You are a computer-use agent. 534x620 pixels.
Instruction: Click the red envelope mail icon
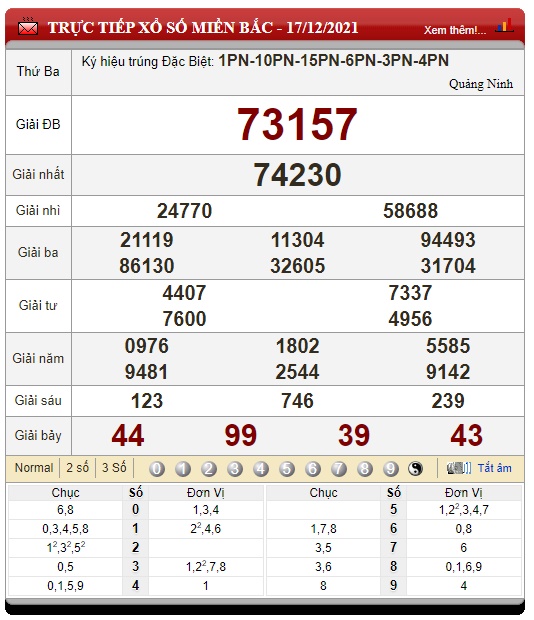28,27
